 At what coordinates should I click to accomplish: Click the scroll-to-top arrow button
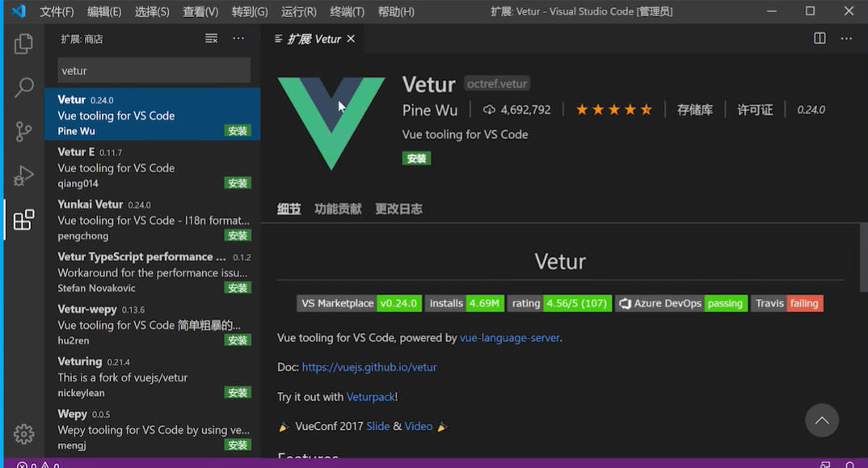coord(822,420)
